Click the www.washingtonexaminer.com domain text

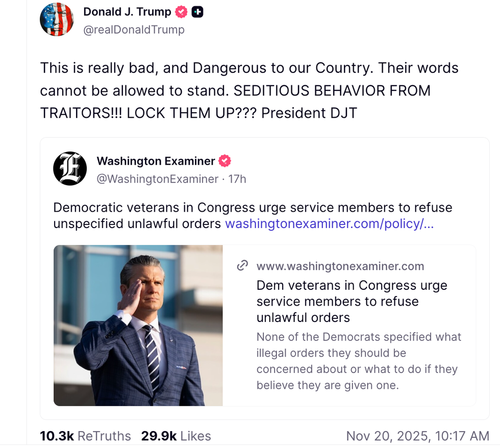[x=340, y=266]
